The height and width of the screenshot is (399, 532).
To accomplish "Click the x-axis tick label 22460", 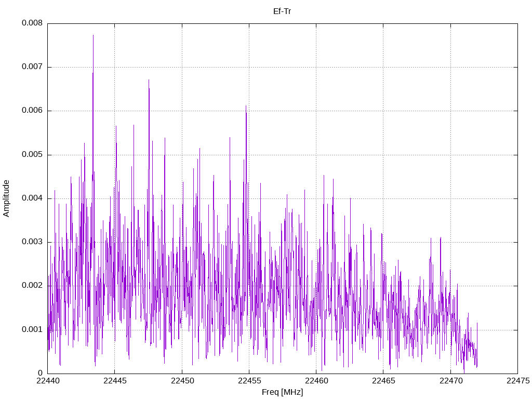I will click(316, 381).
